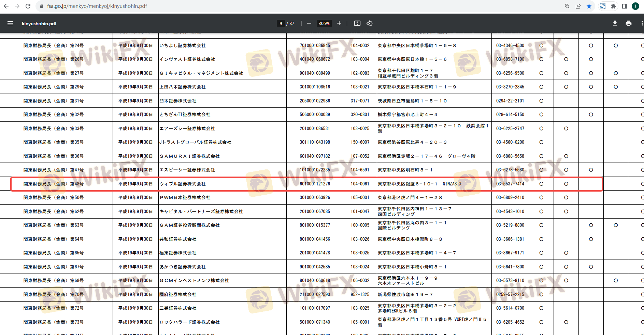Image resolution: width=644 pixels, height=335 pixels.
Task: Open the Extensions puzzle piece menu
Action: pyautogui.click(x=613, y=6)
